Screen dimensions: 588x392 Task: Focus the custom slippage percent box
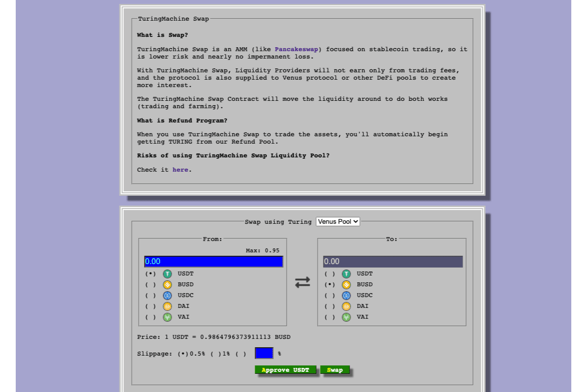coord(264,353)
